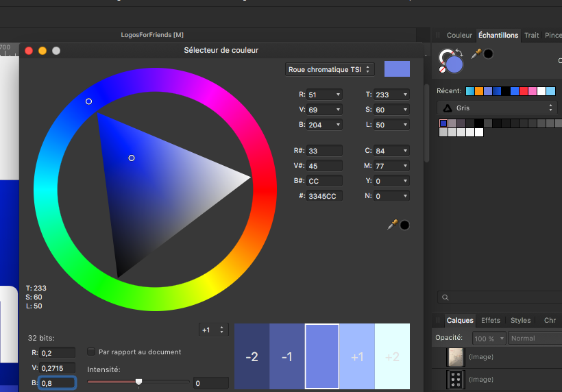Open the Gris palette dropdown

click(497, 108)
